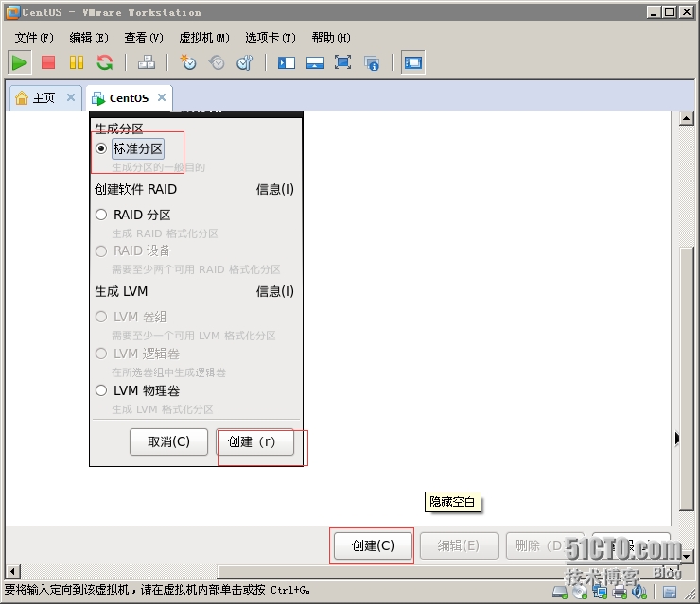Click the 生成 LVM 格式化分区 description

163,409
